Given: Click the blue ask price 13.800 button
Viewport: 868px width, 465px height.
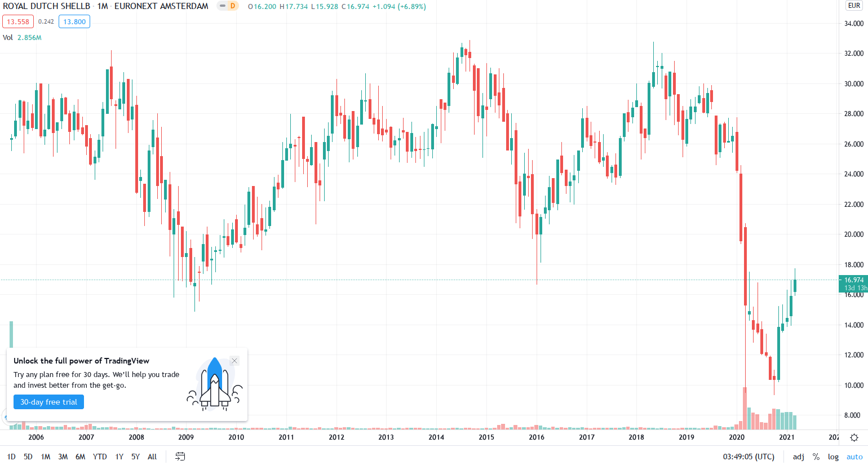Looking at the screenshot, I should point(74,21).
